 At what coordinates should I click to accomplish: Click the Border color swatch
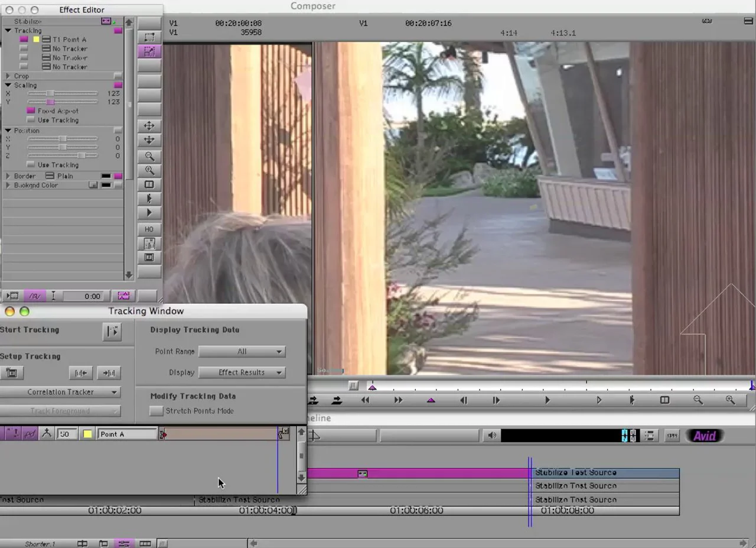(106, 176)
